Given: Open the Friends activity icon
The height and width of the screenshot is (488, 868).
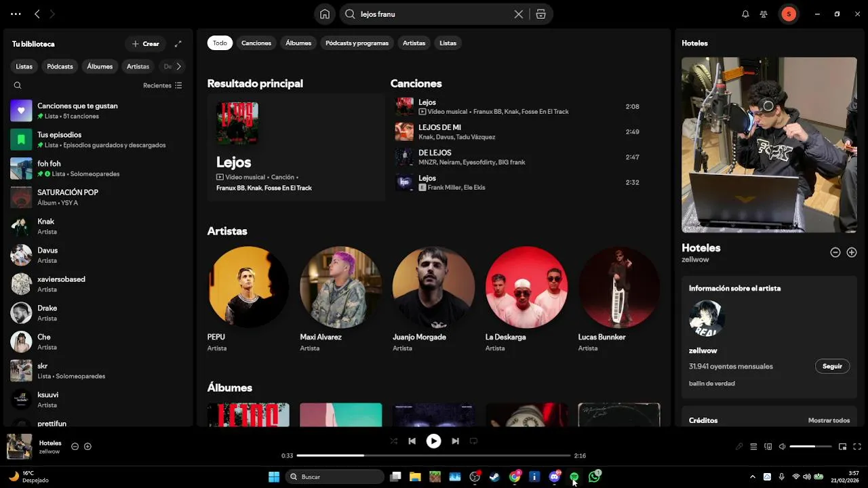Looking at the screenshot, I should 764,14.
